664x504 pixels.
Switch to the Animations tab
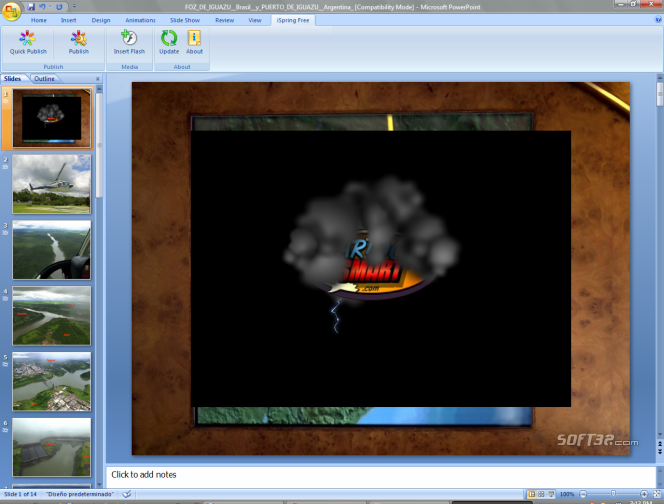(x=140, y=20)
